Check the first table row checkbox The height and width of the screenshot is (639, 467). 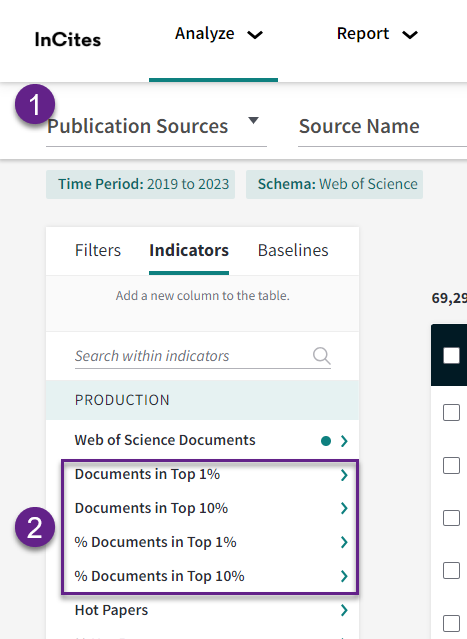tap(452, 413)
